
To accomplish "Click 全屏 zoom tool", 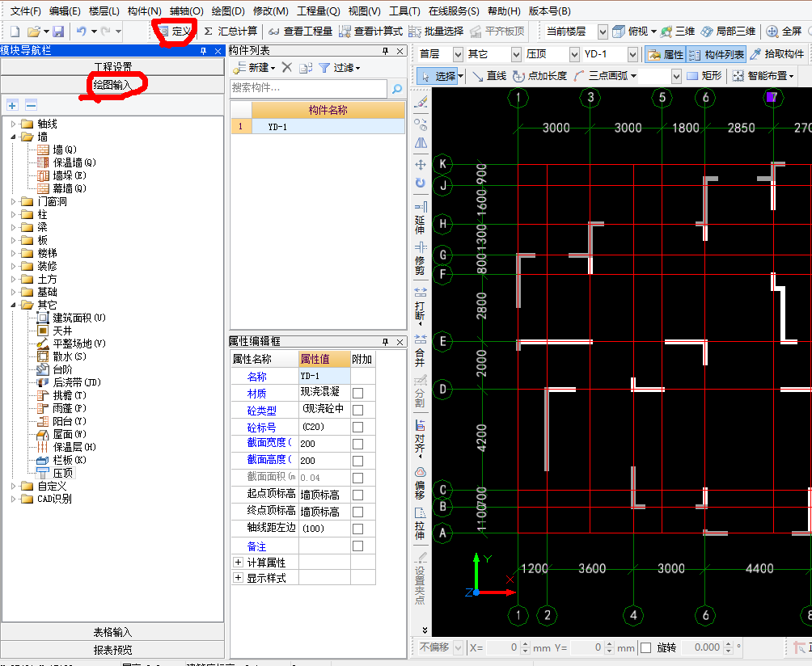I will pyautogui.click(x=784, y=32).
